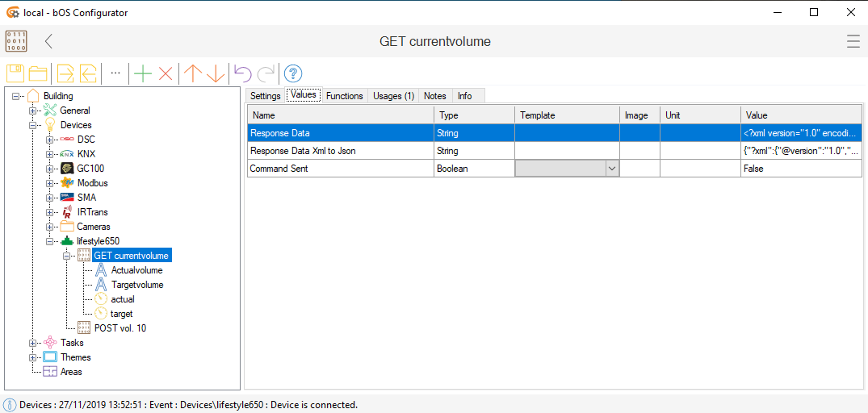This screenshot has height=413, width=868.
Task: Open the Command Sent template dropdown
Action: 611,169
